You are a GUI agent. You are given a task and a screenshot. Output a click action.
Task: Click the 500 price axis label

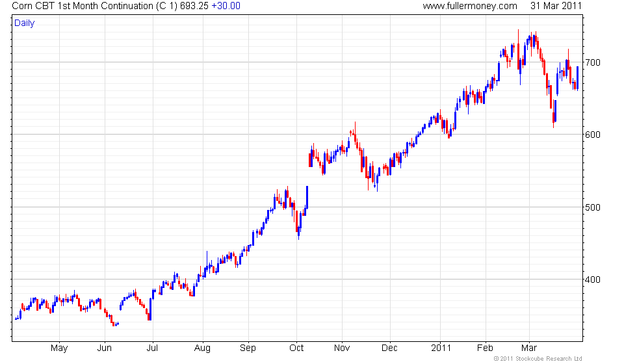tap(593, 207)
